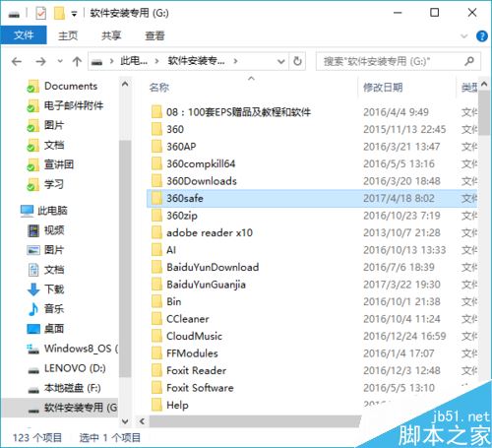Go forward with the right arrow
Viewport: 492px width, 448px height.
tap(40, 61)
